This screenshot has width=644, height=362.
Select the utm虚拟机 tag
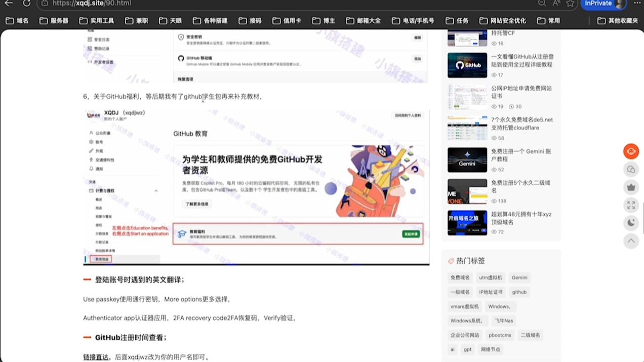pyautogui.click(x=491, y=277)
